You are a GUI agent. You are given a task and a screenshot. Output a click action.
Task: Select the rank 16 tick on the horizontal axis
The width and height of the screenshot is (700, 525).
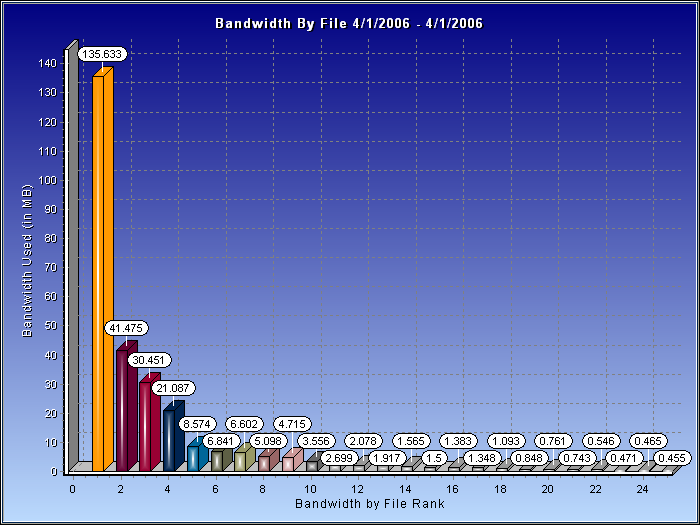tap(452, 489)
